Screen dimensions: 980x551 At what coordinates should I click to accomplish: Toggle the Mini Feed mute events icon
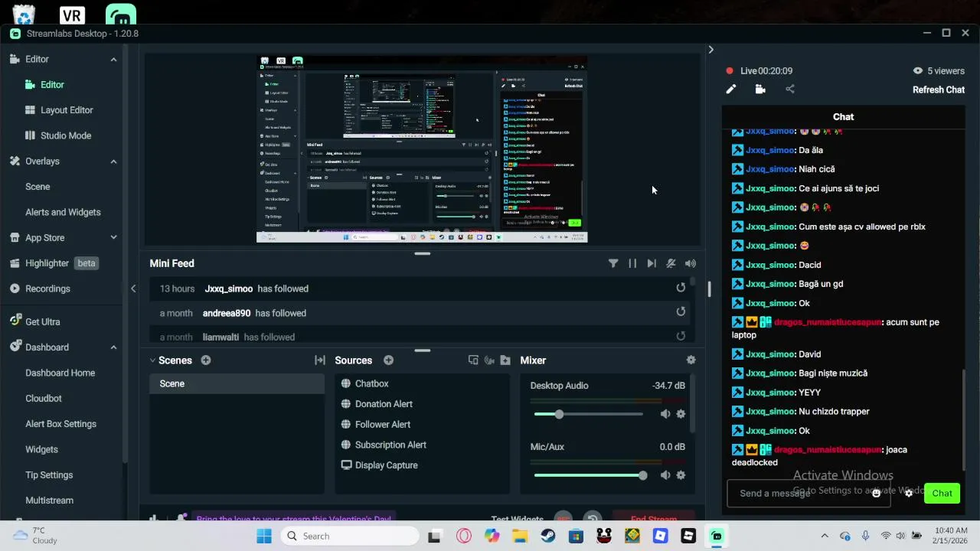click(x=671, y=263)
